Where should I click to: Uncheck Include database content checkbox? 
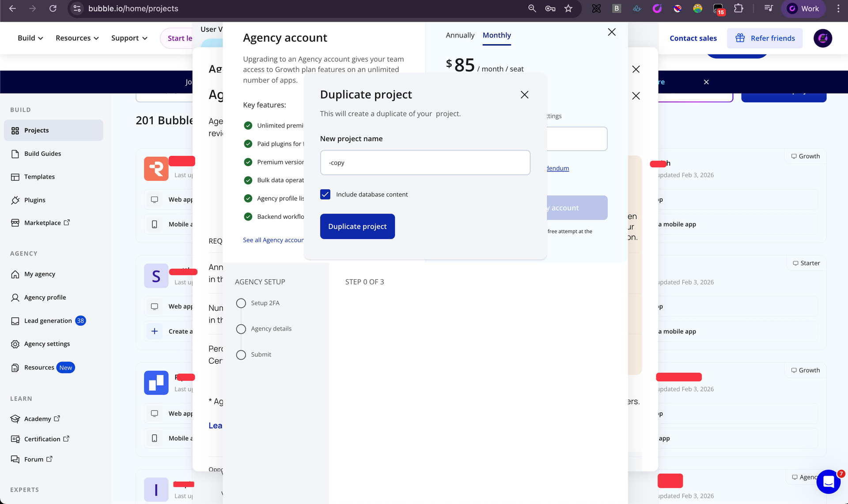[x=325, y=195]
